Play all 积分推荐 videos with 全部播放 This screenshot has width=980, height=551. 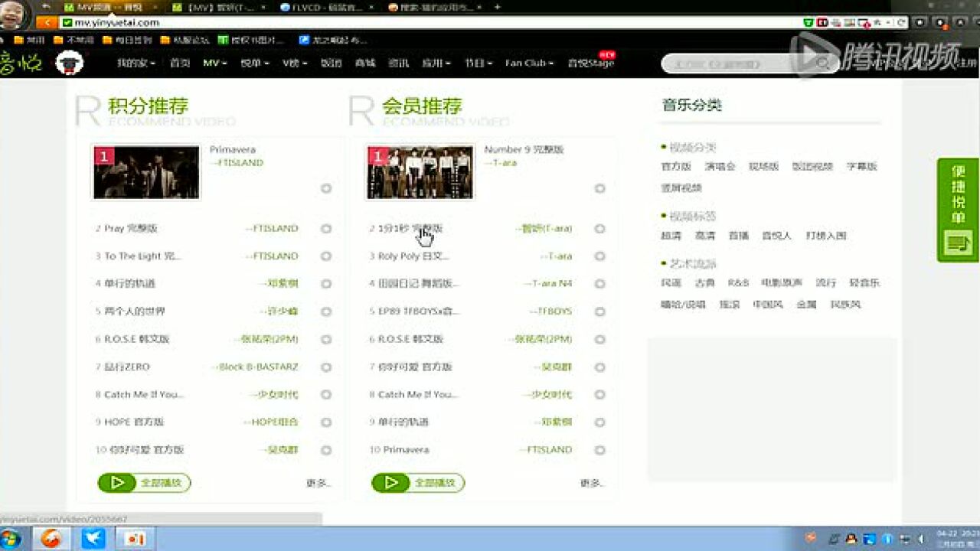click(x=144, y=483)
